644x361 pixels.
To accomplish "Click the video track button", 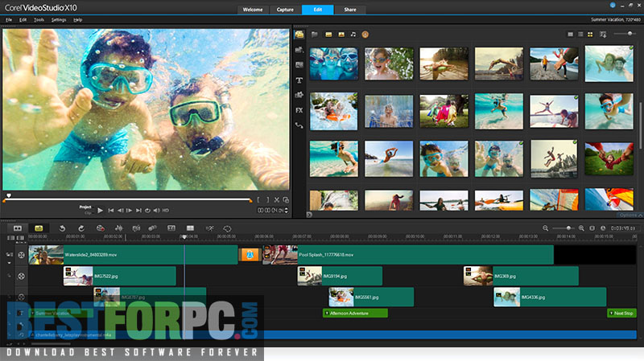I will point(22,255).
